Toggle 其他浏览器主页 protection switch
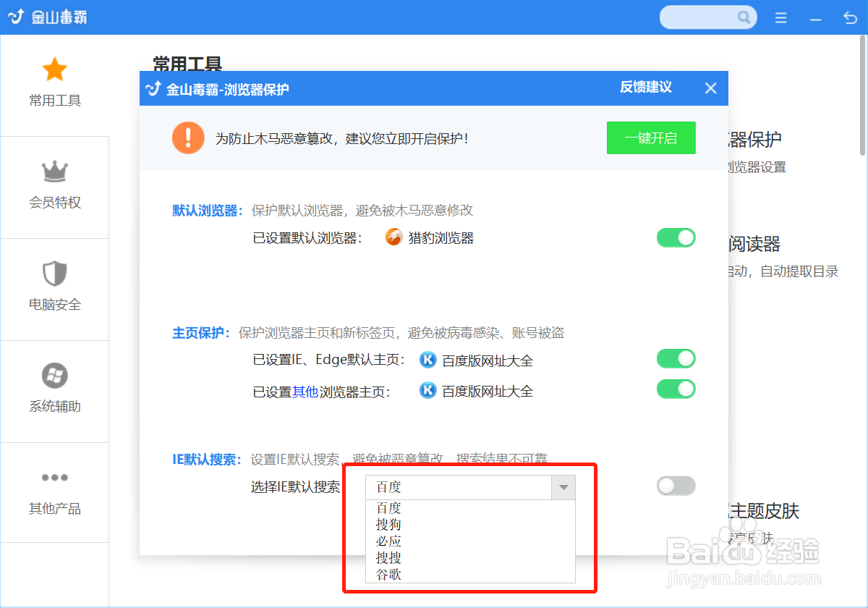The width and height of the screenshot is (868, 608). (676, 389)
